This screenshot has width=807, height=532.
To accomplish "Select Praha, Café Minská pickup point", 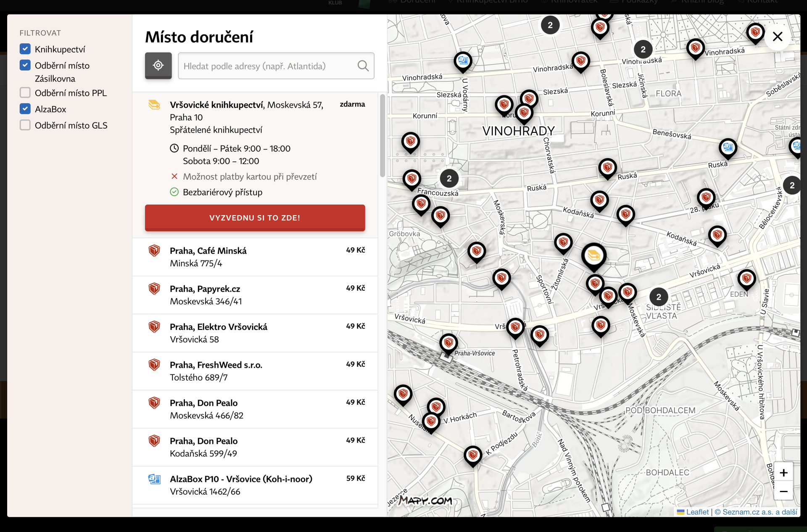I will [x=255, y=257].
